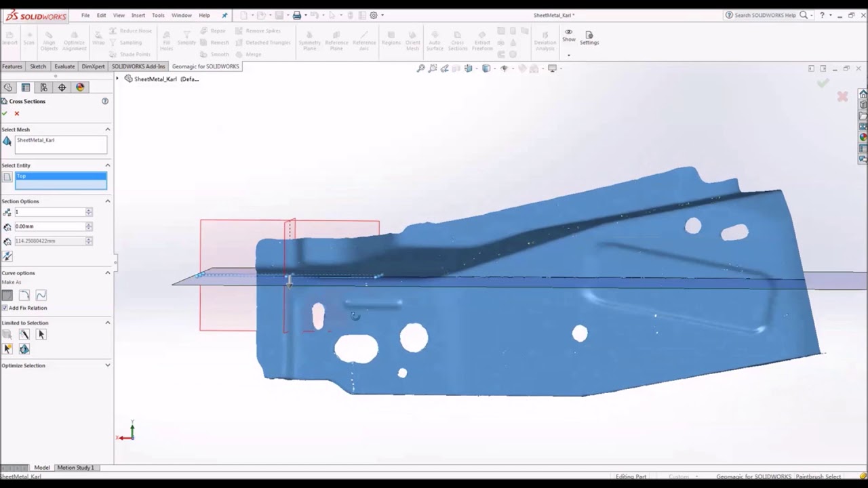Toggle the Add Fix Relation checkbox
Image resolution: width=868 pixels, height=488 pixels.
[x=5, y=308]
